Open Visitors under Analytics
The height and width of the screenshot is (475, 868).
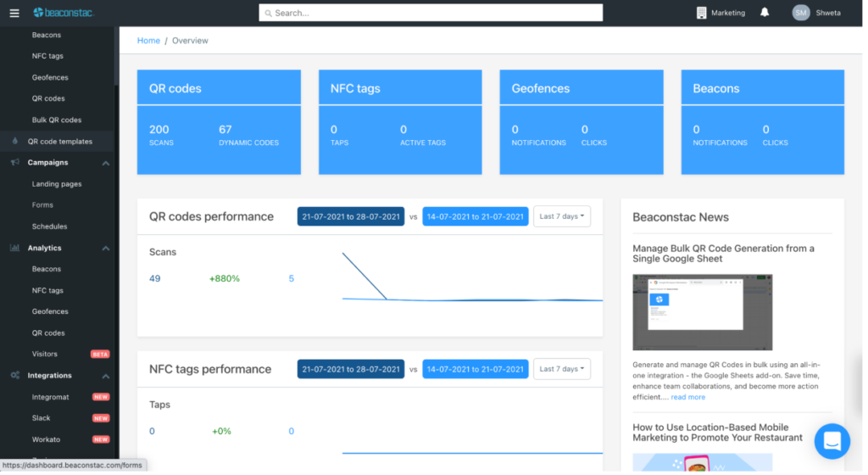[44, 355]
